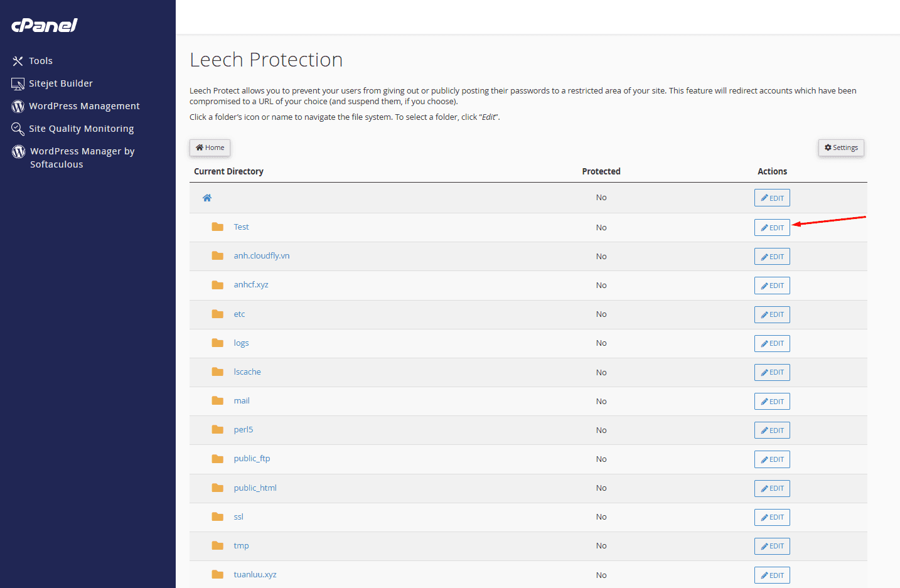Open Sitejet Builder in sidebar
This screenshot has width=900, height=588.
[x=60, y=83]
